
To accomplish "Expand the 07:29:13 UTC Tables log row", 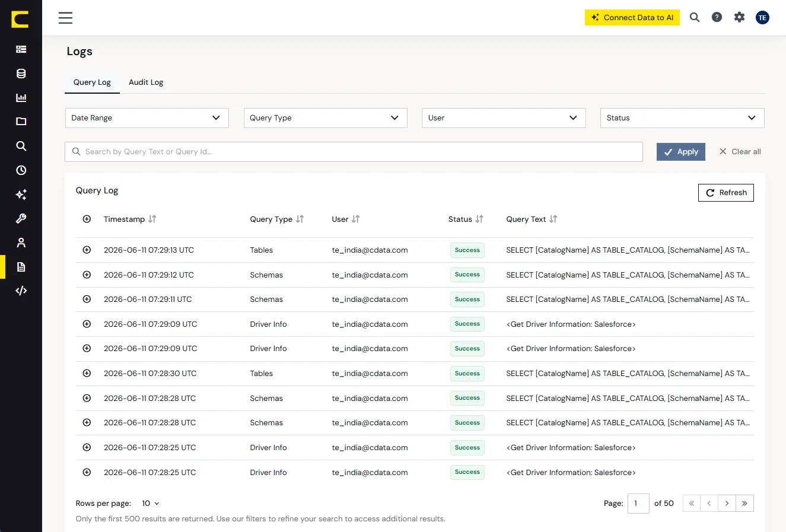I will (x=87, y=250).
